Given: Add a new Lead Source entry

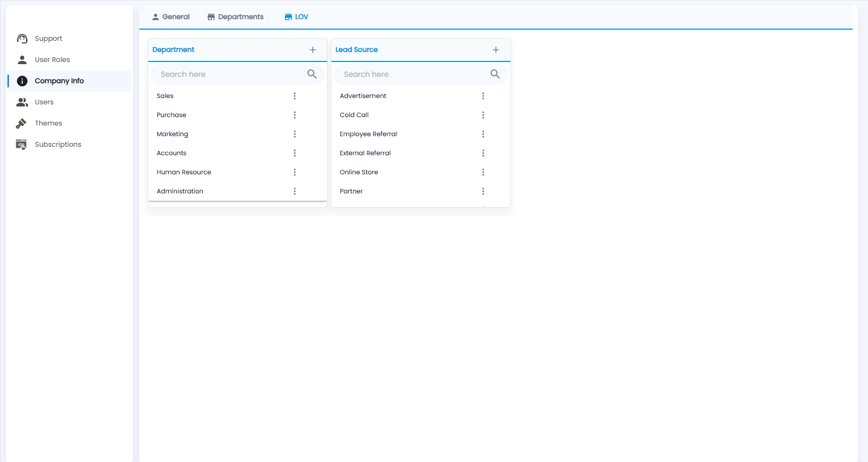Looking at the screenshot, I should 496,50.
